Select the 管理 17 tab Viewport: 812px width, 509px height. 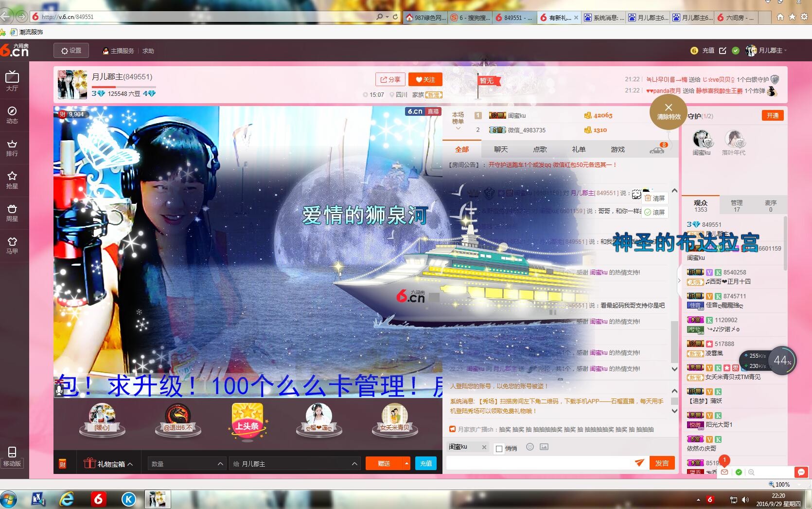pos(737,206)
